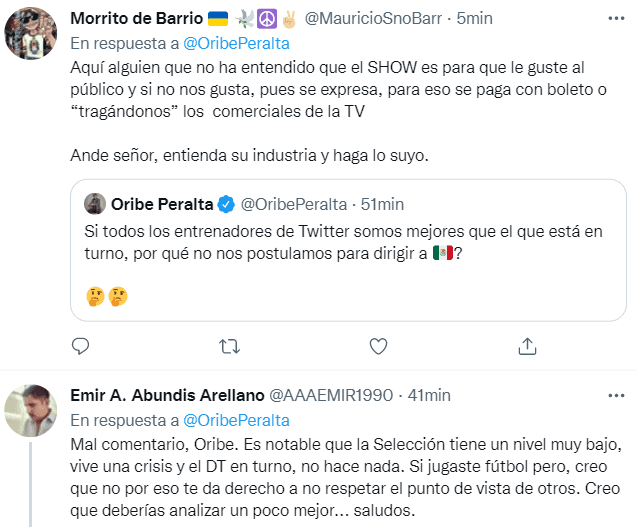Open more options on Morrito de Barrio's tweet
The image size is (637, 527).
point(609,19)
